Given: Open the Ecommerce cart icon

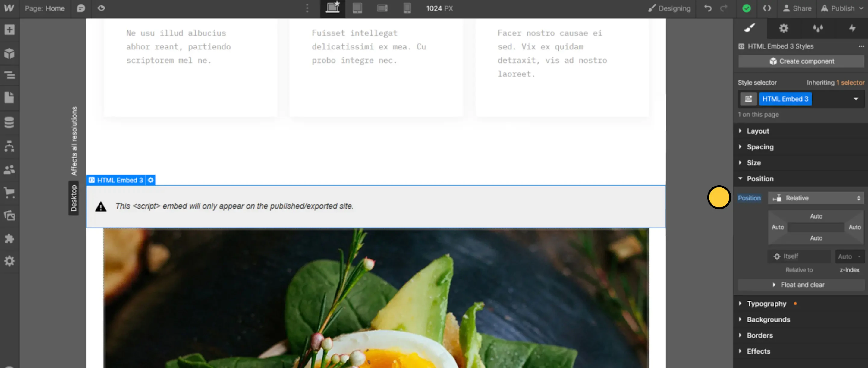Looking at the screenshot, I should 9,193.
